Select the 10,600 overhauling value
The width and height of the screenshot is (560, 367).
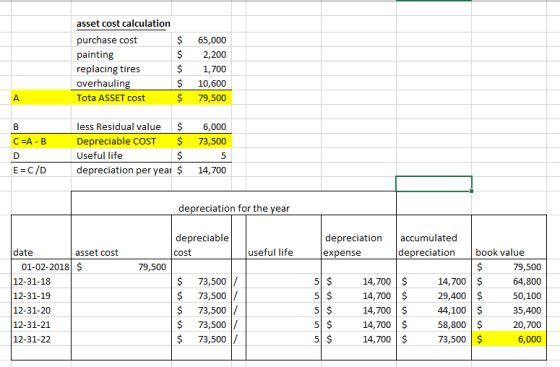point(201,83)
